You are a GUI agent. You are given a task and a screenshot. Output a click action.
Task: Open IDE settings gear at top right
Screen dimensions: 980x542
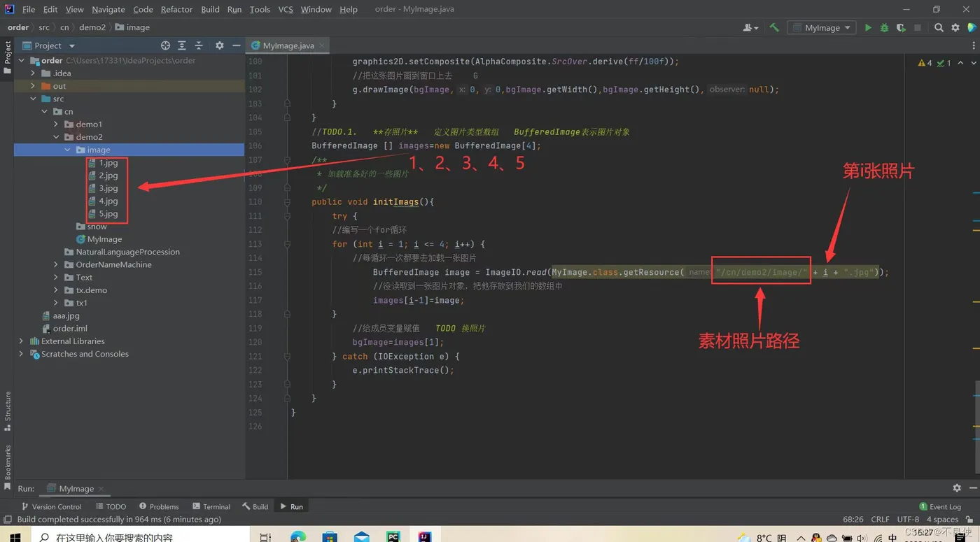[x=955, y=27]
